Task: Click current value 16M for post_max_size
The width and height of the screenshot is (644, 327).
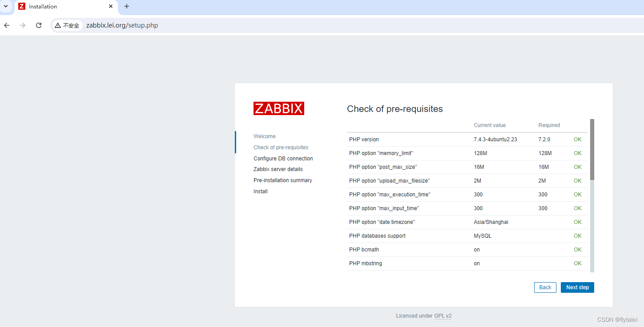Action: 479,167
